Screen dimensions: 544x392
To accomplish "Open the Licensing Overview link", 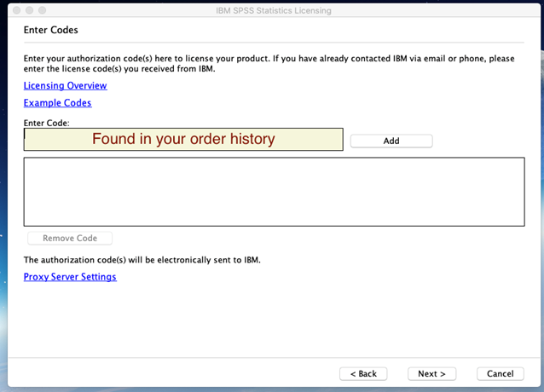I will click(65, 85).
